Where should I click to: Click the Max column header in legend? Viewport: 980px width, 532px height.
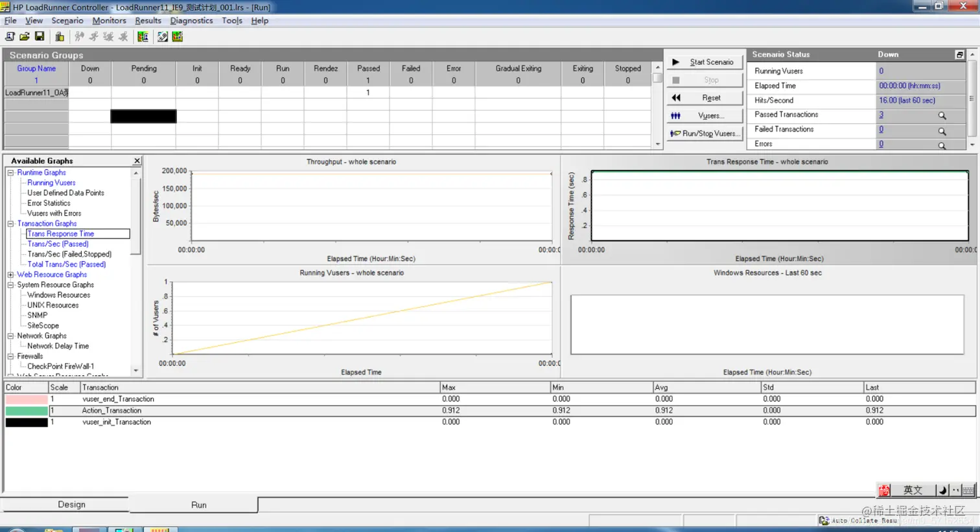495,387
